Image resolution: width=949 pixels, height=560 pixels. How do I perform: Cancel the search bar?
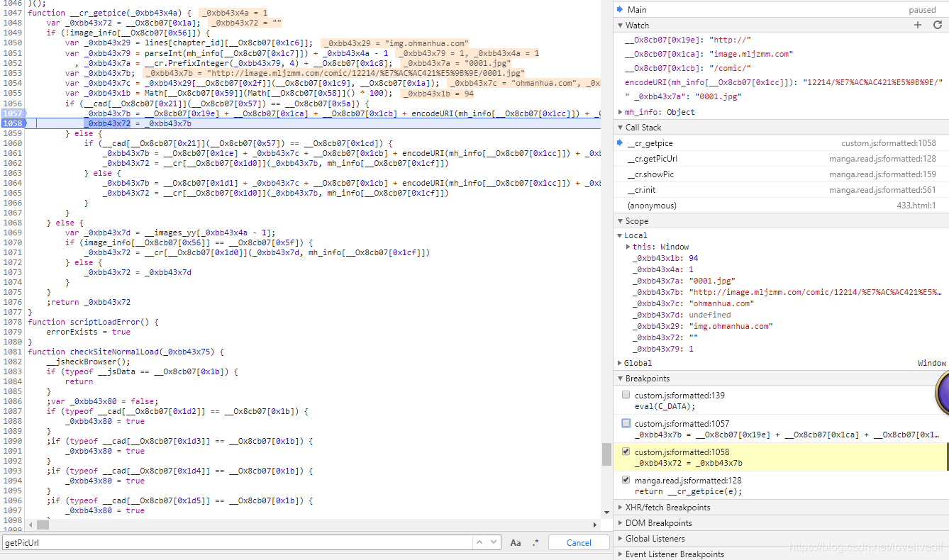tap(579, 543)
